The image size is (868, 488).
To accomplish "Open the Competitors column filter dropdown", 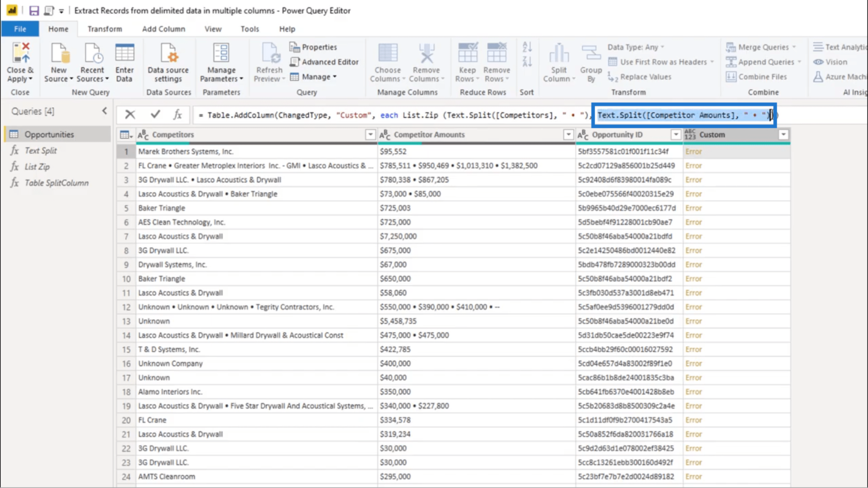I will (370, 135).
